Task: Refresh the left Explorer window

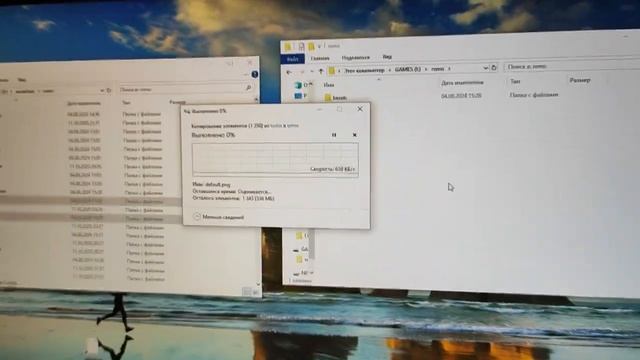Action: tap(109, 90)
